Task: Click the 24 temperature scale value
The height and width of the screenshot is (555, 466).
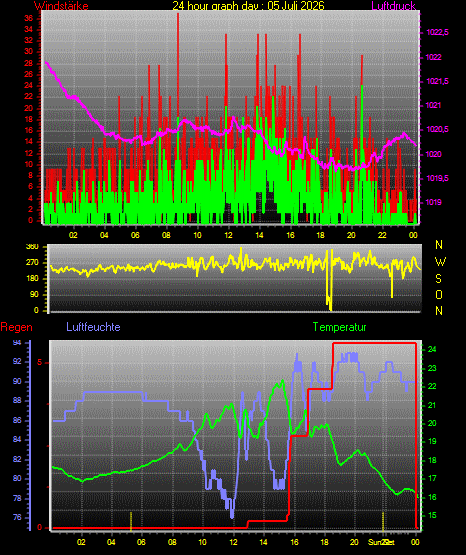Action: [x=432, y=349]
